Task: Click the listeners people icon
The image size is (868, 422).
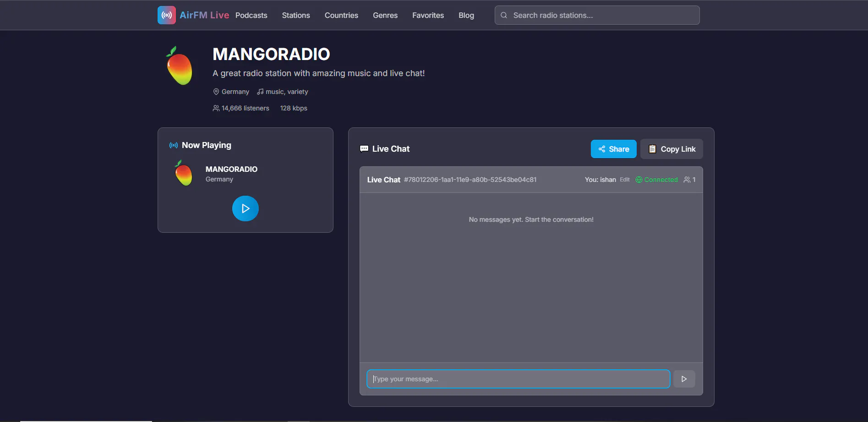Action: click(216, 108)
